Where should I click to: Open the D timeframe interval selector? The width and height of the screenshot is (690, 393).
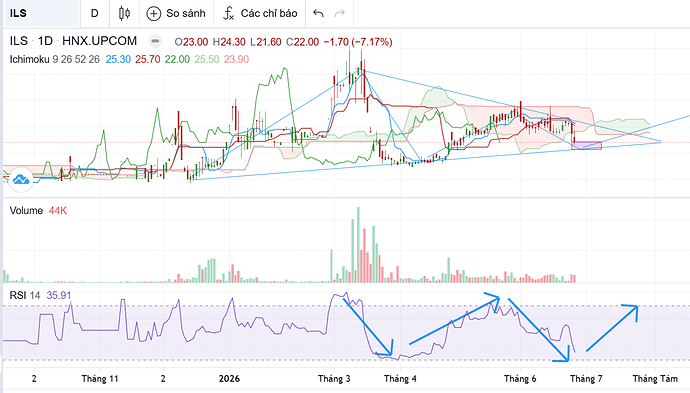[95, 13]
